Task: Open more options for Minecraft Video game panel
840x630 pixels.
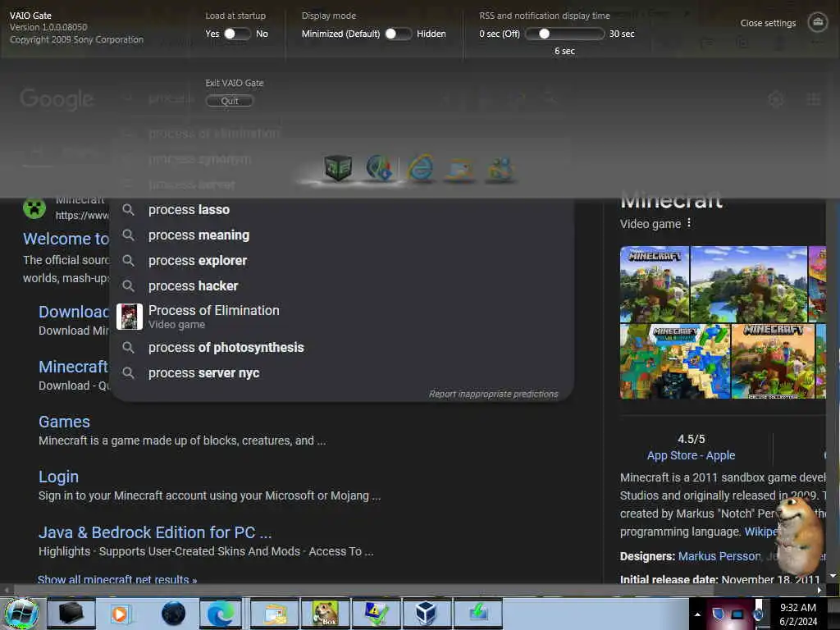Action: pos(689,223)
